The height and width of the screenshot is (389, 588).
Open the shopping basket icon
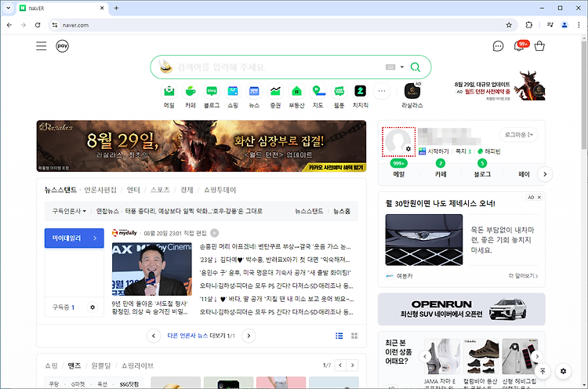tap(539, 45)
